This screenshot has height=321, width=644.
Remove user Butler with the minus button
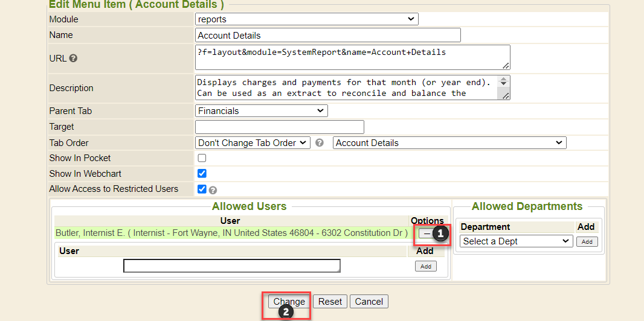tap(427, 233)
